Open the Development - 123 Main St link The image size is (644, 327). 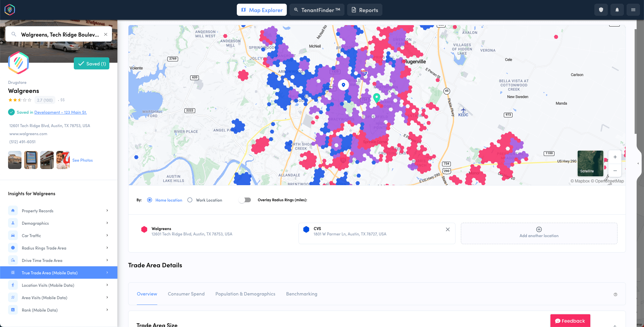pyautogui.click(x=60, y=112)
